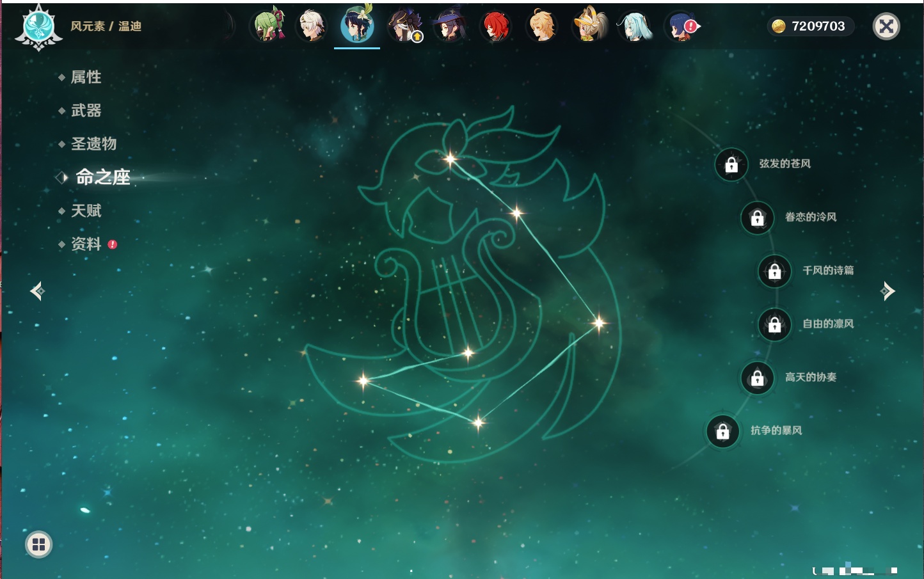Choose the avatar wearing an orange visor hat
Viewport: 924px width, 579px height.
[x=589, y=25]
